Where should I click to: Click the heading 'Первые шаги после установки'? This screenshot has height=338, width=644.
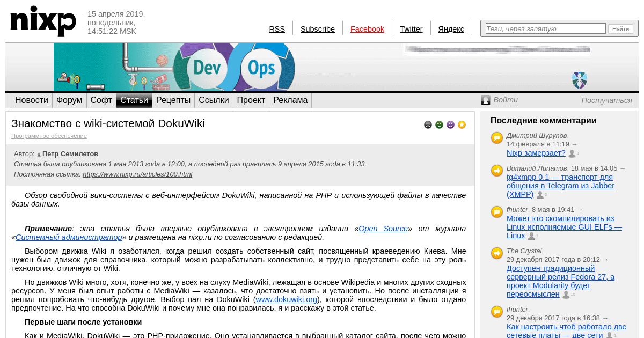tap(83, 322)
